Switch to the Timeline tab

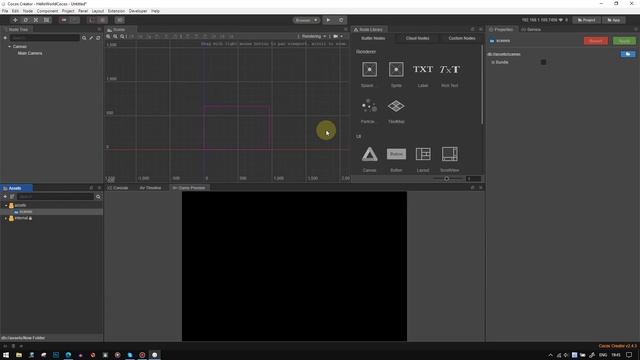(x=150, y=188)
